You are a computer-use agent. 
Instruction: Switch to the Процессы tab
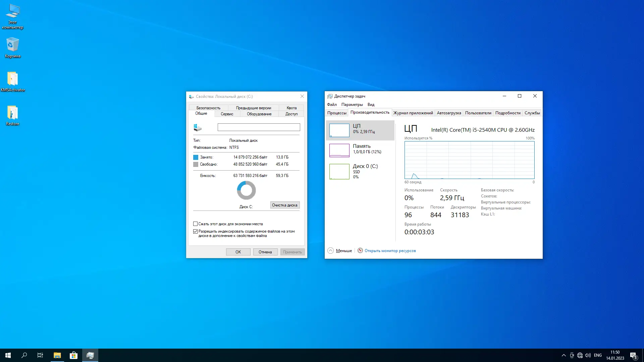coord(336,113)
